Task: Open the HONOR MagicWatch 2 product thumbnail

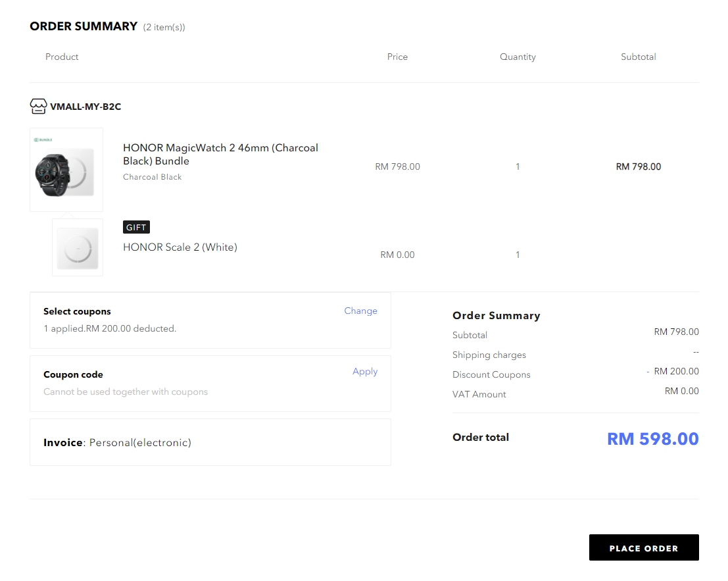Action: [66, 170]
